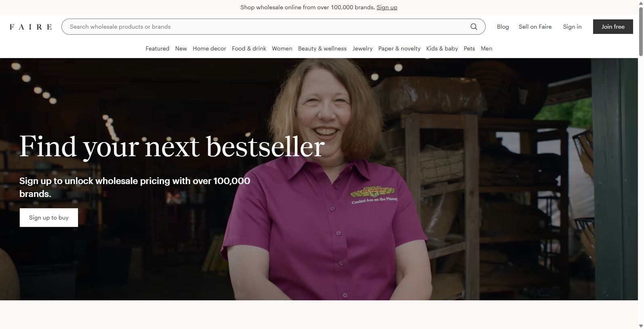Browse the Kids & baby category

[442, 48]
